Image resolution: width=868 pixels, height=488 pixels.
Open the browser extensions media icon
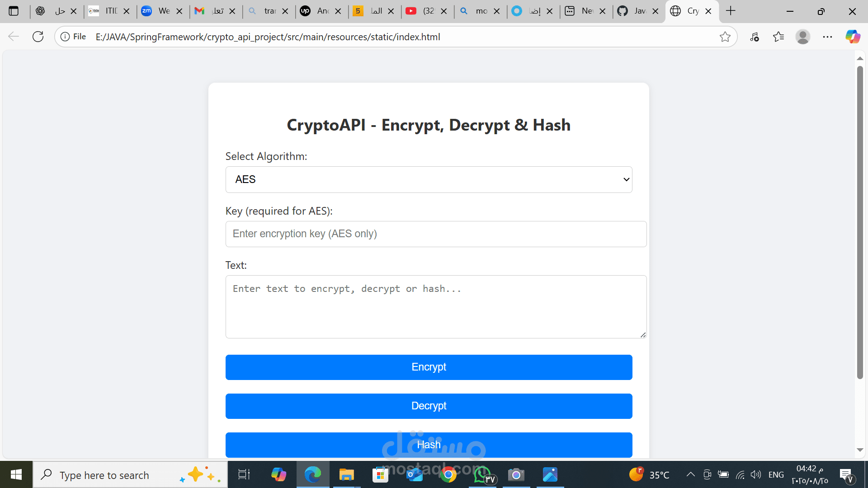[754, 37]
